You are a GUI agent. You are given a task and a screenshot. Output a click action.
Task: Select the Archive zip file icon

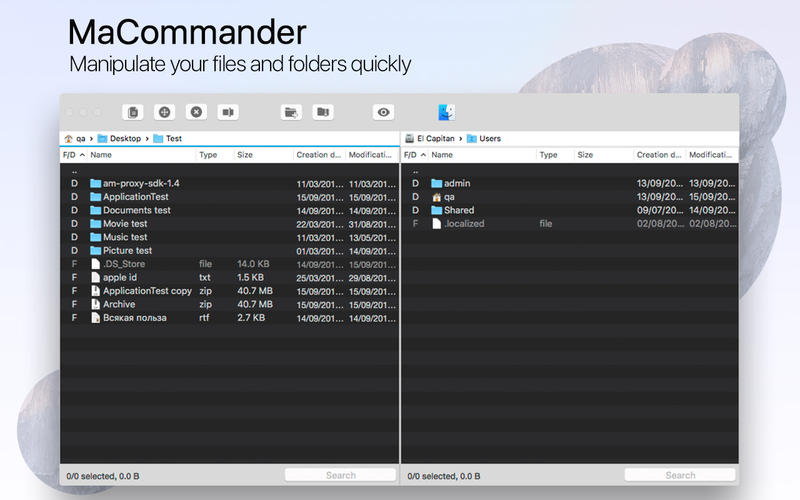coord(95,304)
